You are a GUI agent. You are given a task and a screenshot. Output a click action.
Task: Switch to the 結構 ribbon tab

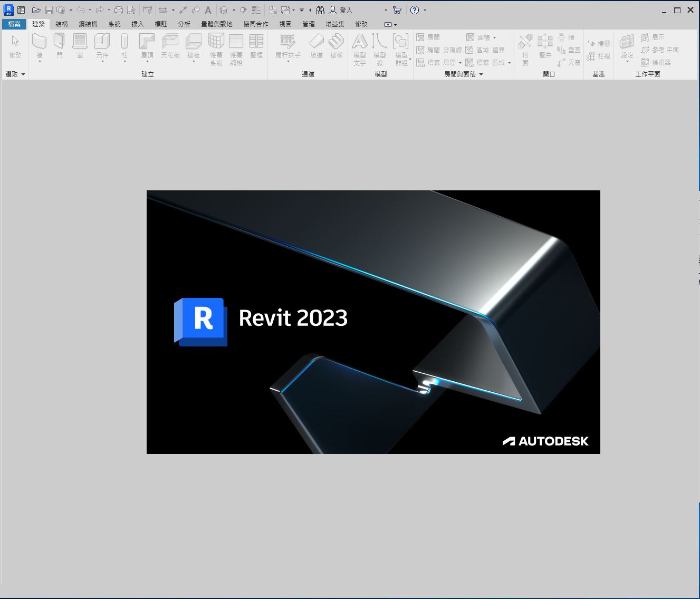61,24
